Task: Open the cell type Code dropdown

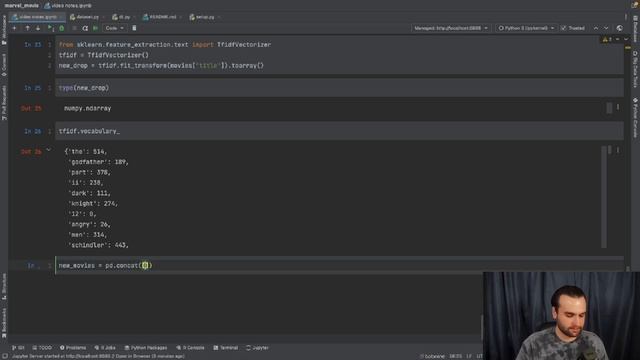Action: click(114, 28)
